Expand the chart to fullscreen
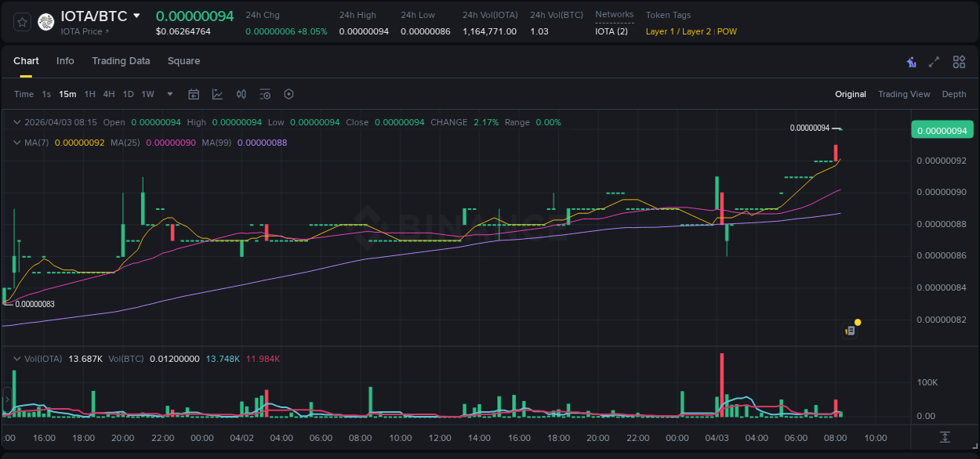The height and width of the screenshot is (459, 980). [934, 61]
